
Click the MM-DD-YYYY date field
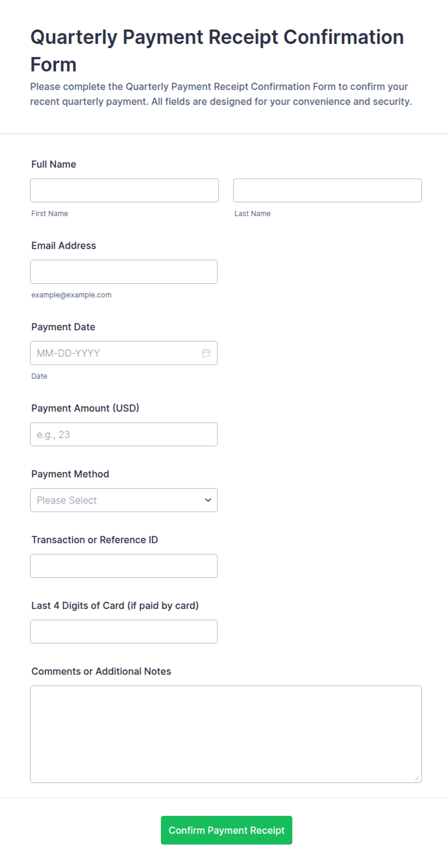124,353
